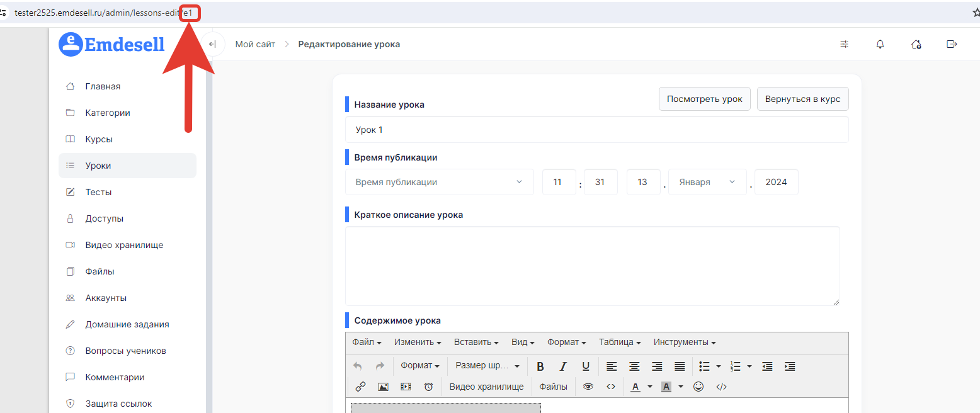Go to Мой сайт breadcrumb
Screen dimensions: 980x413
[x=255, y=44]
